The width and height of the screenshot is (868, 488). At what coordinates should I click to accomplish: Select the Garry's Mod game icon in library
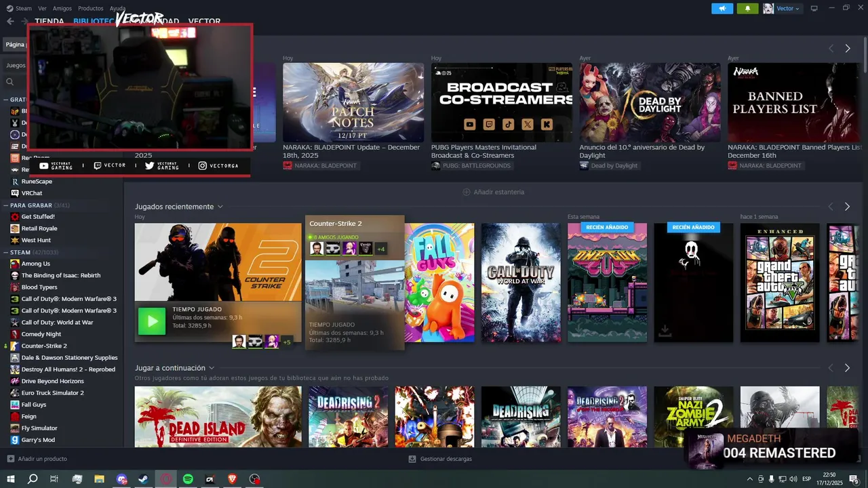[15, 440]
